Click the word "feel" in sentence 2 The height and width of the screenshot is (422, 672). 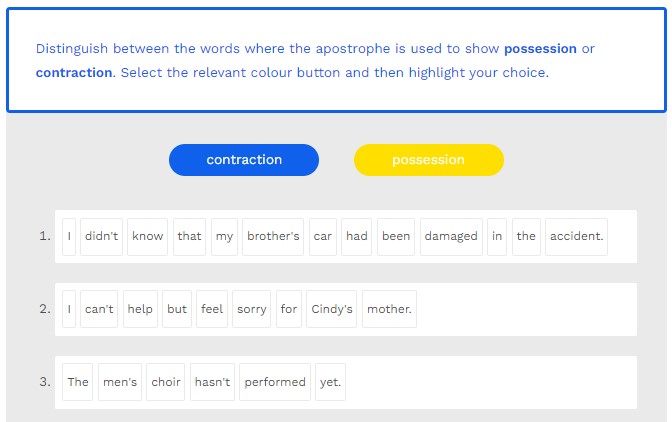pos(212,310)
